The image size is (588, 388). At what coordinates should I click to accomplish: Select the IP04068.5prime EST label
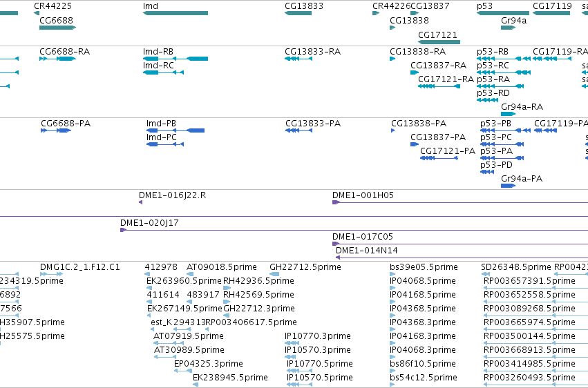(423, 281)
